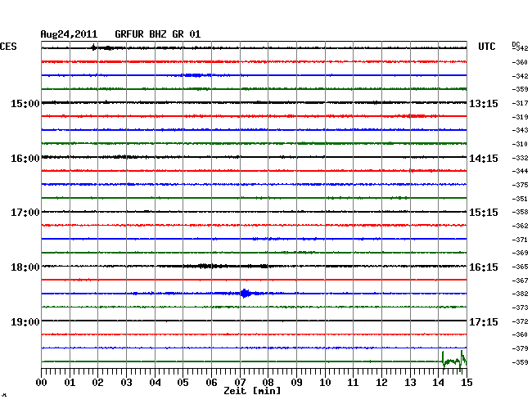The width and height of the screenshot is (532, 404).
Task: Select the 14:15 UTC time label
Action: (484, 159)
